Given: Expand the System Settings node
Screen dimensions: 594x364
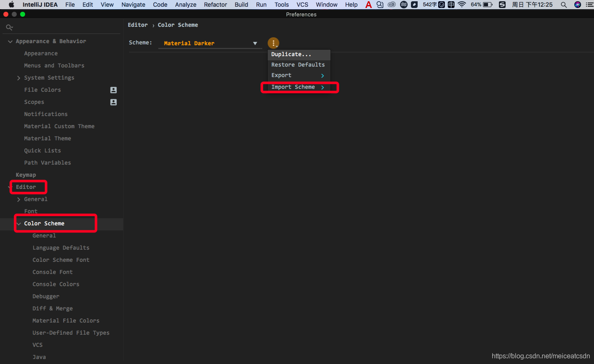Looking at the screenshot, I should pos(18,78).
